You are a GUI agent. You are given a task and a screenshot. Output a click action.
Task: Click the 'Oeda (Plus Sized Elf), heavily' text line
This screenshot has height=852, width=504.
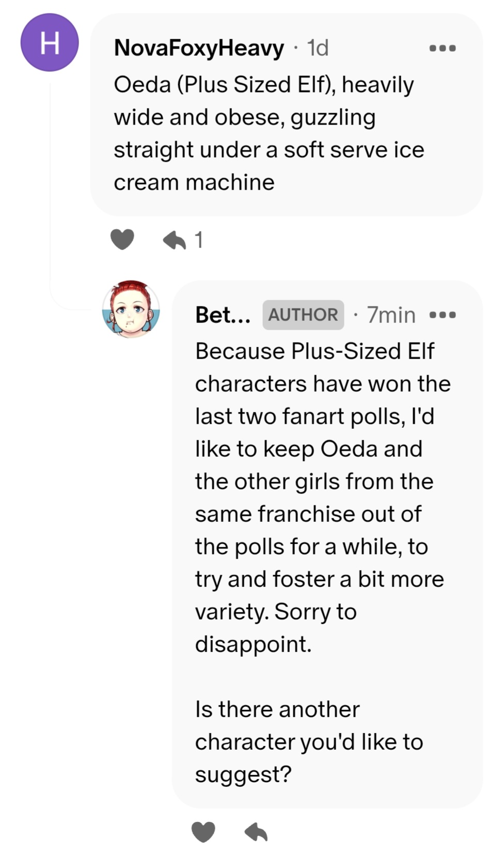[263, 85]
